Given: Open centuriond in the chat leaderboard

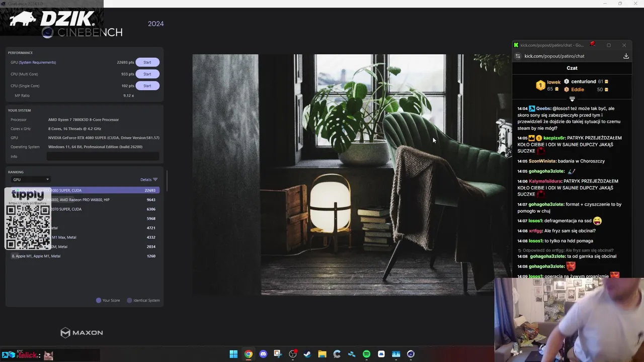Looking at the screenshot, I should pyautogui.click(x=584, y=81).
